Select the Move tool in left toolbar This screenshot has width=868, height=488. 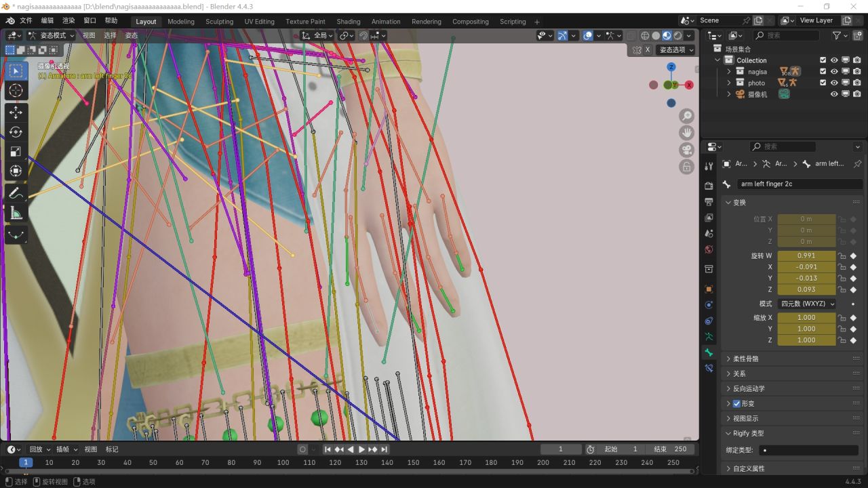click(x=16, y=113)
